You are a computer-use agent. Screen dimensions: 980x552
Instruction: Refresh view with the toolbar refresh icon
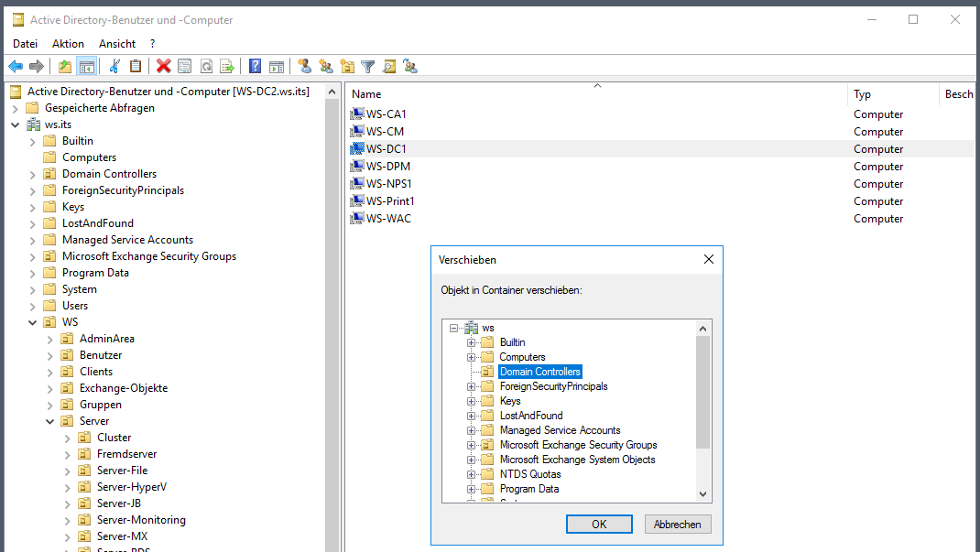click(206, 66)
